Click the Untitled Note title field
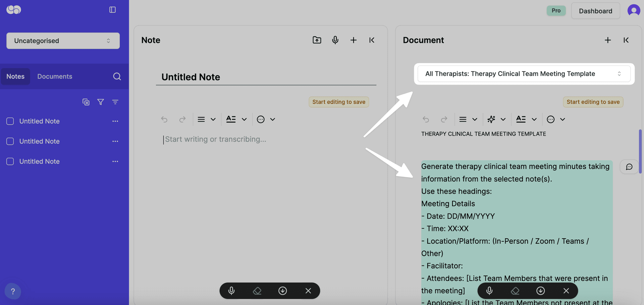 (266, 77)
